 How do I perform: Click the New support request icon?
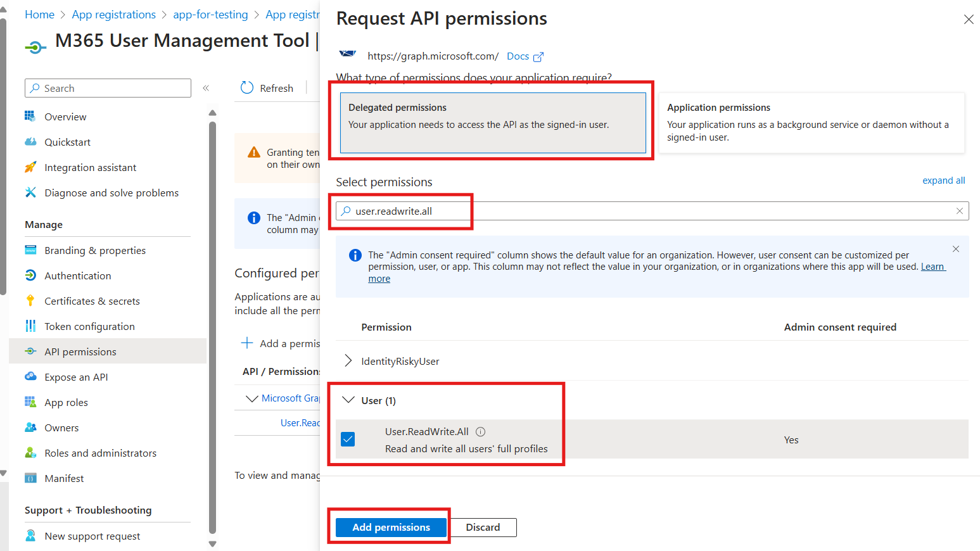coord(30,535)
